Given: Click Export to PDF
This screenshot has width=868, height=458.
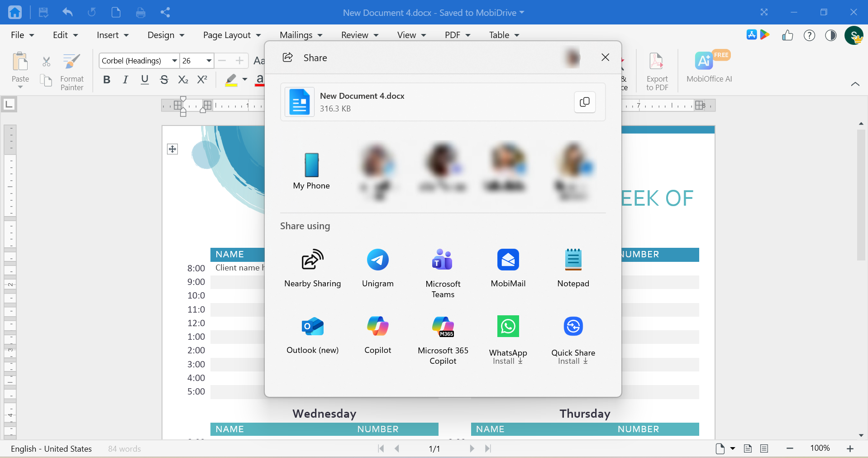Looking at the screenshot, I should point(657,71).
